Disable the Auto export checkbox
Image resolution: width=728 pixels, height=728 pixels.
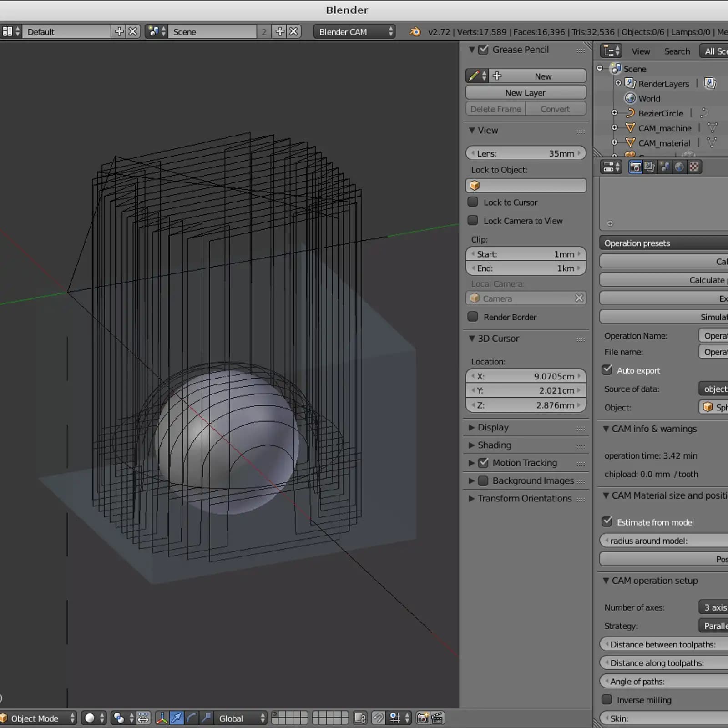607,370
